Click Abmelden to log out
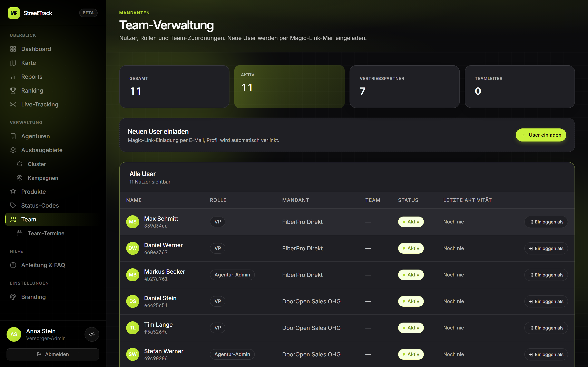Viewport: 588px width, 367px height. (53, 354)
